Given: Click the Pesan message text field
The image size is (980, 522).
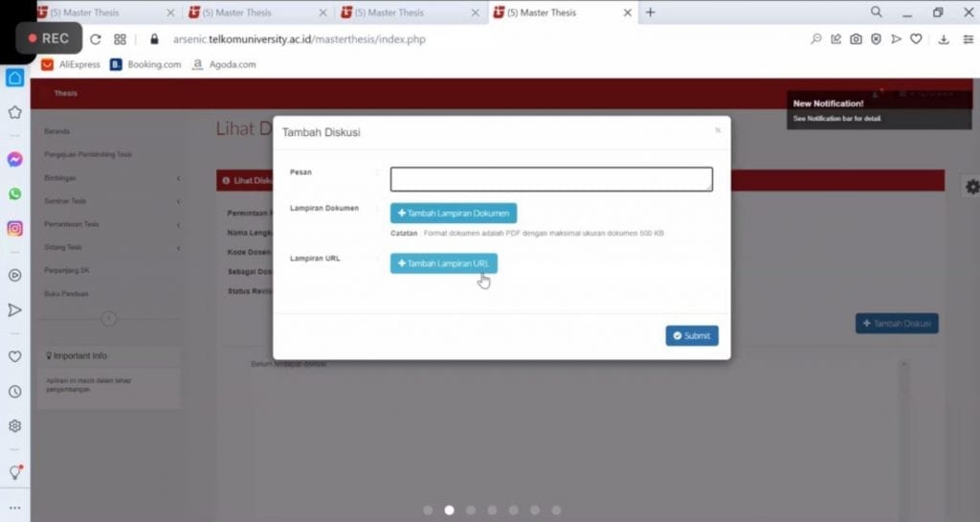Looking at the screenshot, I should [550, 179].
